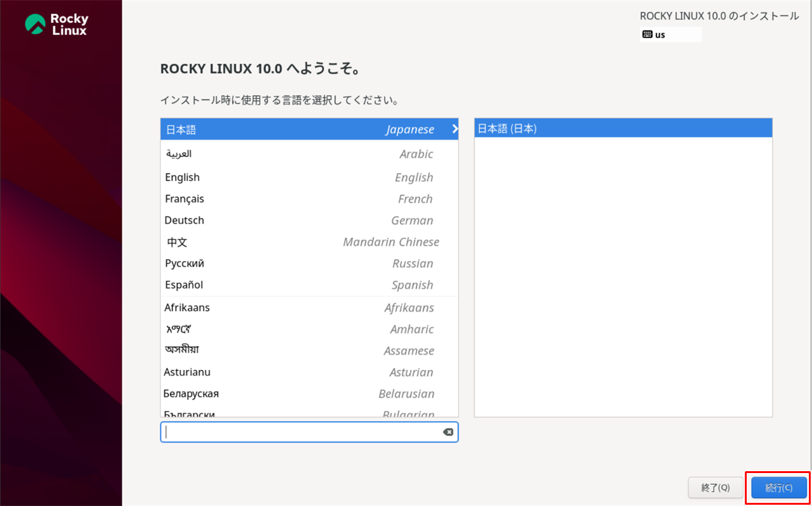Image resolution: width=812 pixels, height=506 pixels.
Task: Click the arrow on the selected 日本語 row
Action: tap(454, 129)
